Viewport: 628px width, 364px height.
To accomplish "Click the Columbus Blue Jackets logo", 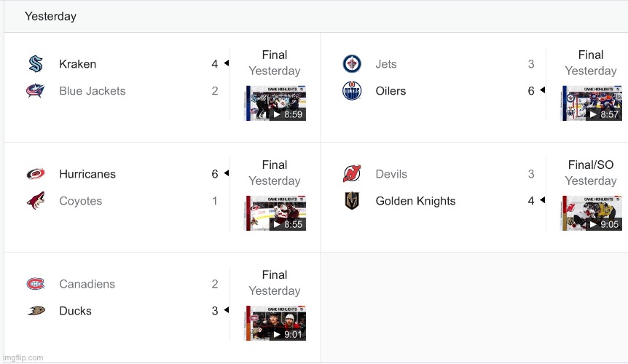I will tap(35, 91).
